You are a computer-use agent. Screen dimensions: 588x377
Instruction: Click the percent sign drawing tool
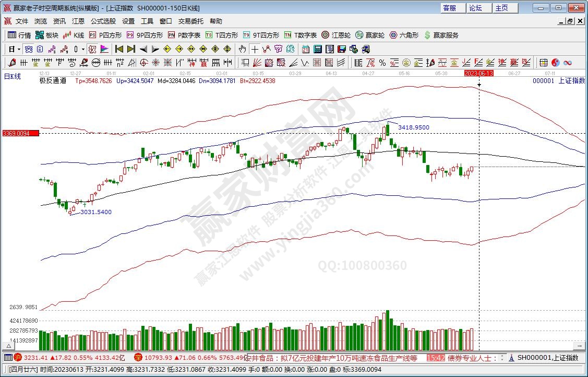coord(382,63)
